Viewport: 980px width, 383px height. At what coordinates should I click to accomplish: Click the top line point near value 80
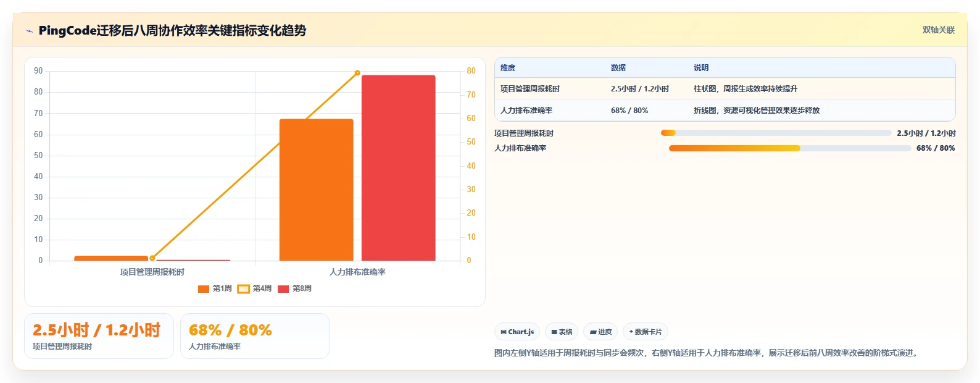click(x=357, y=73)
